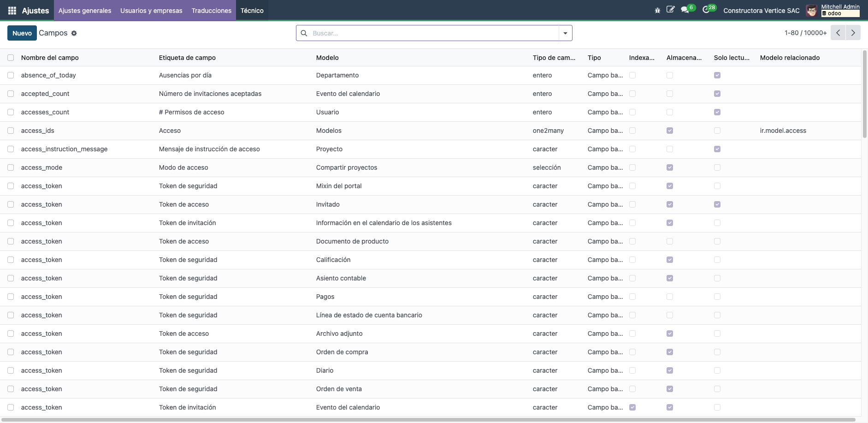The width and height of the screenshot is (868, 423).
Task: Click the Ajustes app title
Action: (35, 10)
